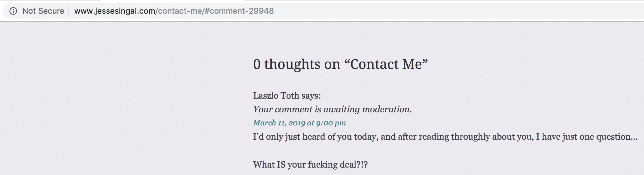Click the "Not Secure" warning label
644x175 pixels.
point(43,11)
